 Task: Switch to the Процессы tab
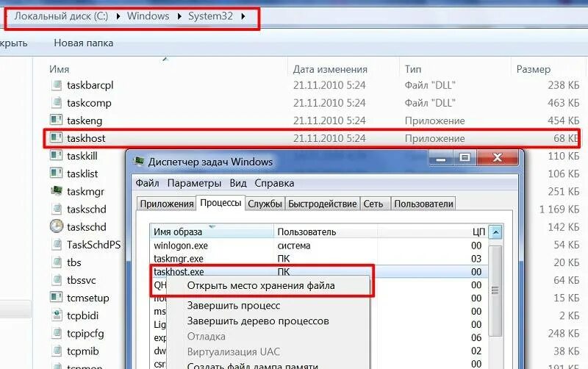220,203
